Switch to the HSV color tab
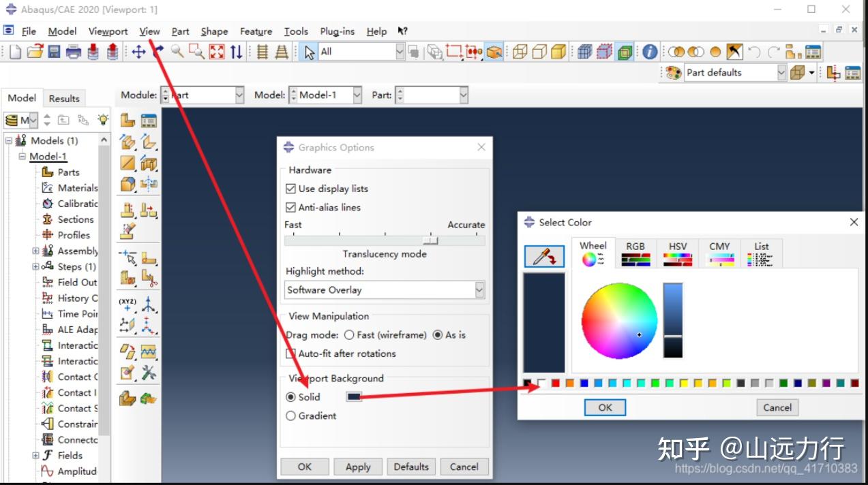868x485 pixels. (x=678, y=253)
